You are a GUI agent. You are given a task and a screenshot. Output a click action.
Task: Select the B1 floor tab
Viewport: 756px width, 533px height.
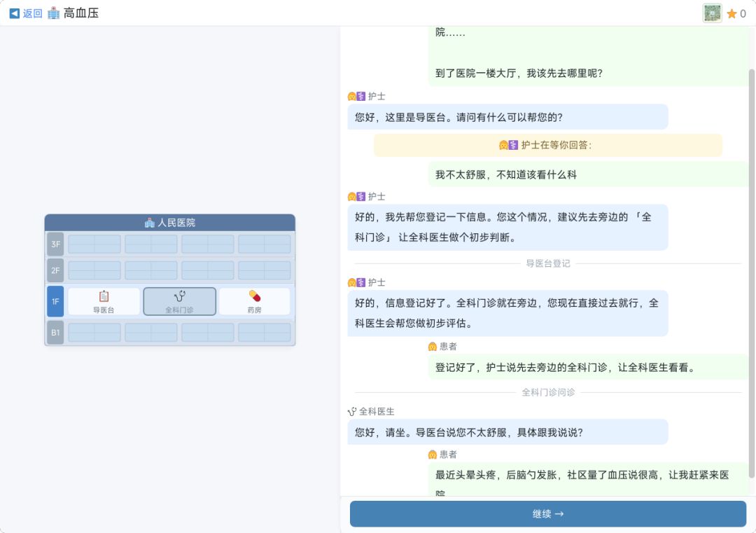(x=55, y=333)
